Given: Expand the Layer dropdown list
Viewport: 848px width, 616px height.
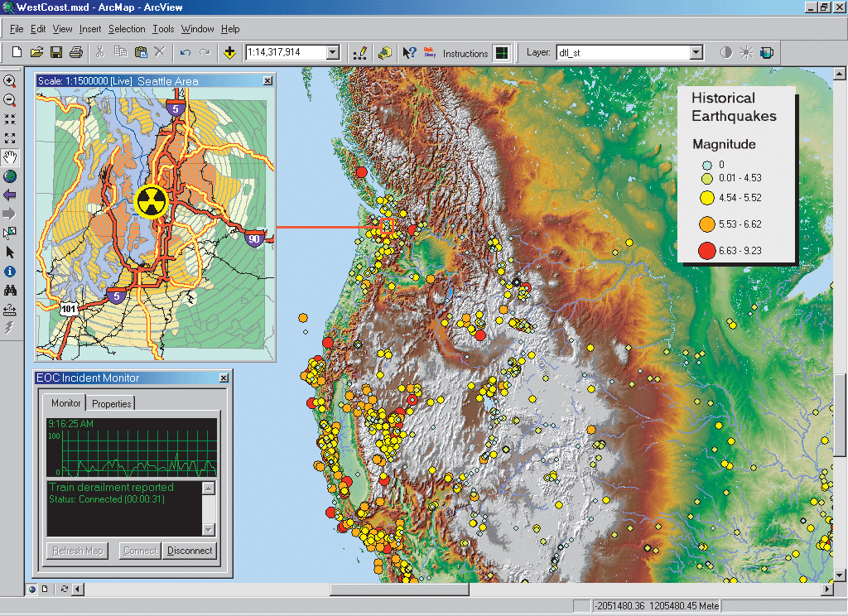Looking at the screenshot, I should click(696, 53).
